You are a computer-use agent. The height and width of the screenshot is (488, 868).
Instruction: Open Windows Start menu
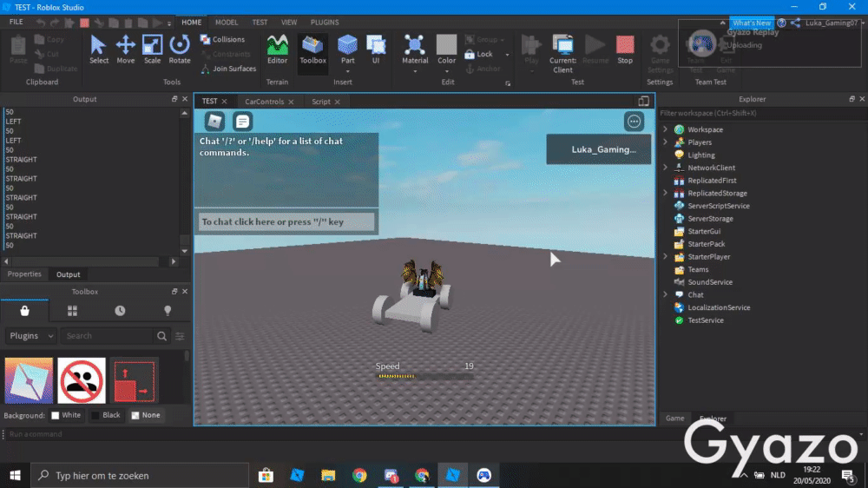(15, 475)
